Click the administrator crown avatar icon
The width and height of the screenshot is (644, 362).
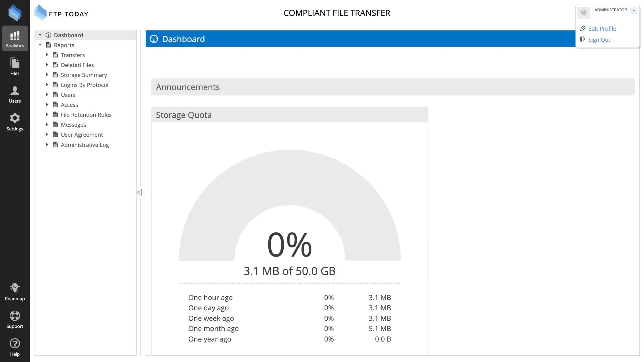click(x=583, y=13)
